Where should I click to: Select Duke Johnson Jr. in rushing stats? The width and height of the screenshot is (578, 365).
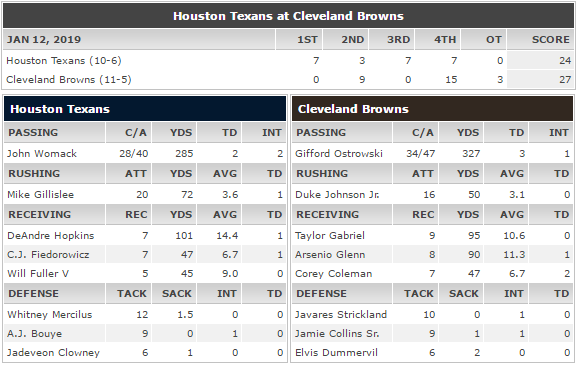point(337,194)
